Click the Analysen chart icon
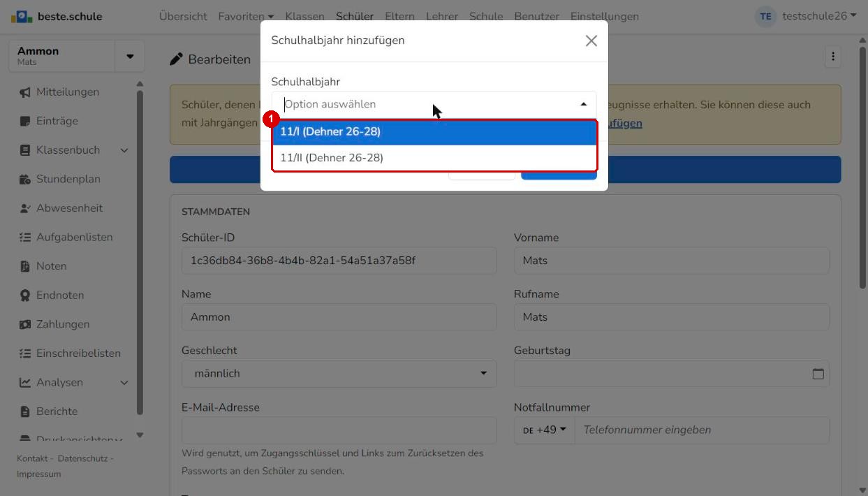This screenshot has height=496, width=868. click(25, 382)
